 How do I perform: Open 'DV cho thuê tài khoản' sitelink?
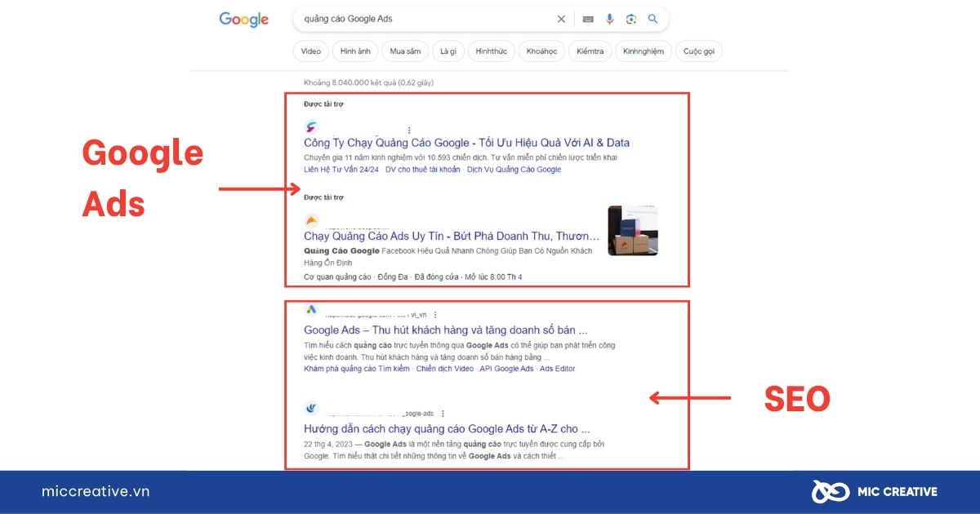pos(422,170)
